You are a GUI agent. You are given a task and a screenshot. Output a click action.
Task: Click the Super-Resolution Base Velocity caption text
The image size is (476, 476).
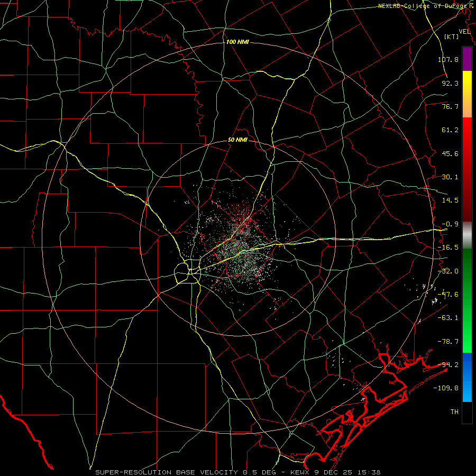point(237,472)
